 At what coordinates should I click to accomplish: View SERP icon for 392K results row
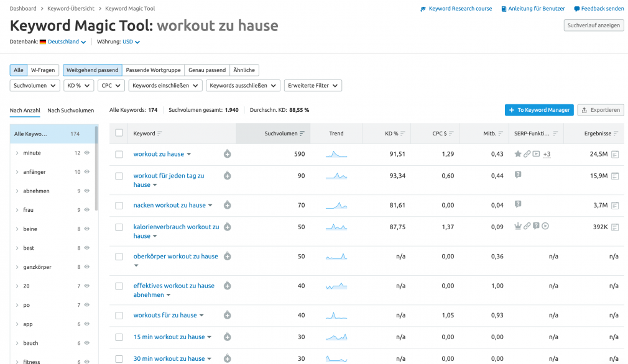pos(615,227)
